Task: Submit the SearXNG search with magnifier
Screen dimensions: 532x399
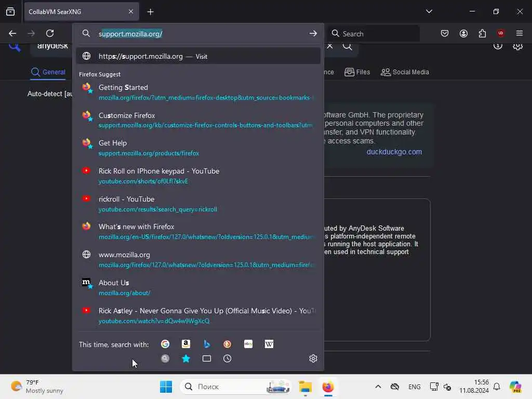Action: tap(347, 46)
